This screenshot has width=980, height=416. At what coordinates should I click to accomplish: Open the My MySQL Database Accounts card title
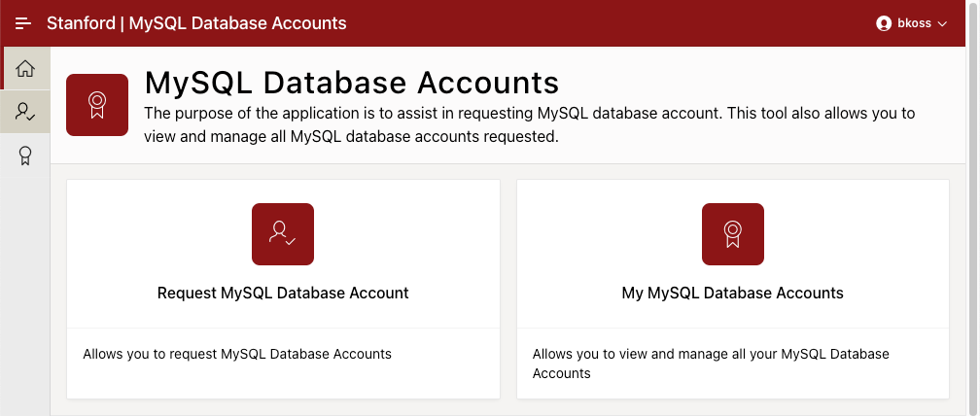click(732, 293)
